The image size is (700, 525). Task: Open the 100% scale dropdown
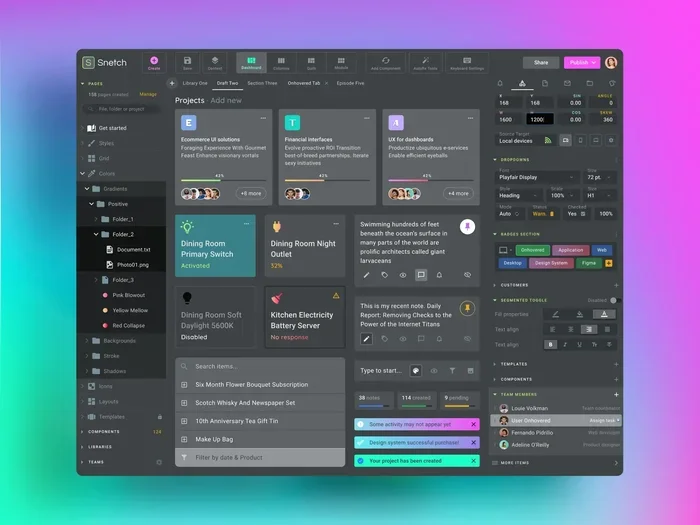(x=562, y=196)
